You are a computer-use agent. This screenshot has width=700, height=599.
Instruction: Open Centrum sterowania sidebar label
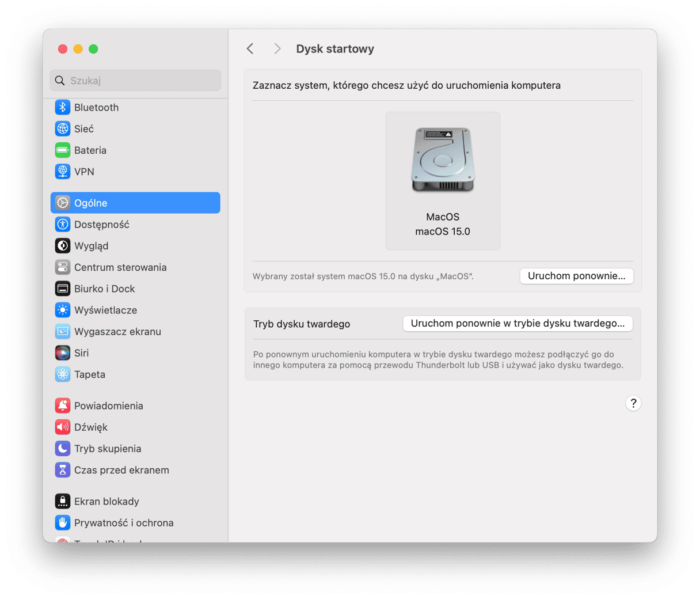tap(120, 267)
